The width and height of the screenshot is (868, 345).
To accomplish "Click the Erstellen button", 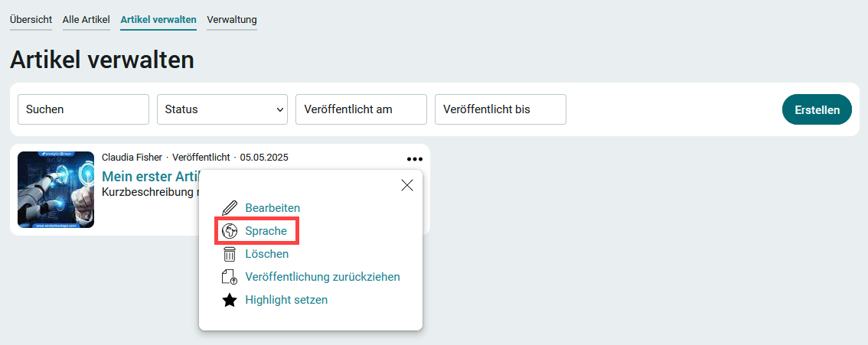I will click(817, 109).
